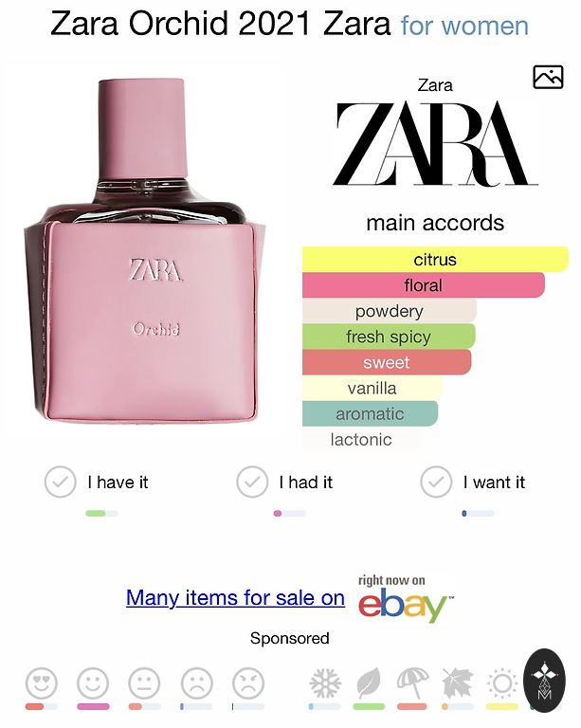Screen dimensions: 581x728
Task: Open the image gallery icon
Action: pyautogui.click(x=548, y=77)
